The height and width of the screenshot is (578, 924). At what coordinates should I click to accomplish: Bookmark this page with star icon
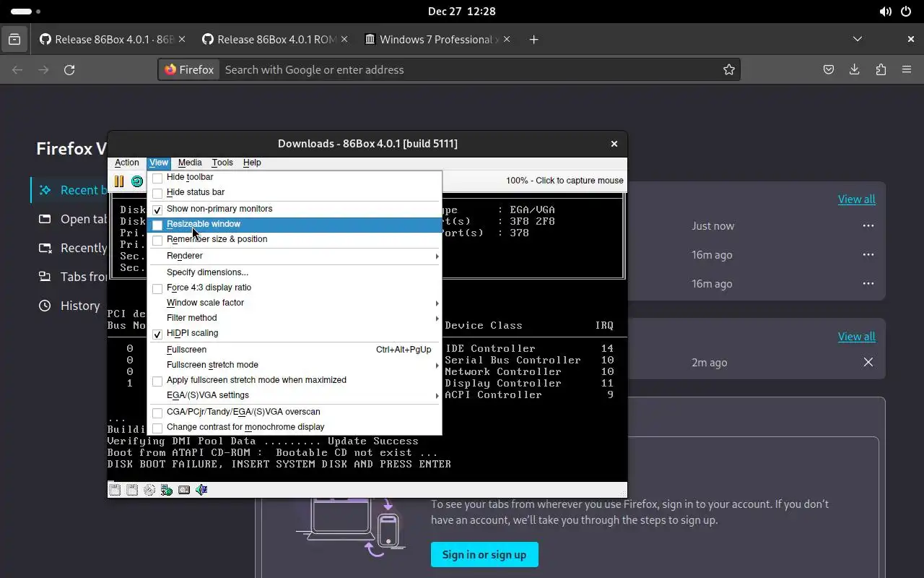[x=729, y=70]
